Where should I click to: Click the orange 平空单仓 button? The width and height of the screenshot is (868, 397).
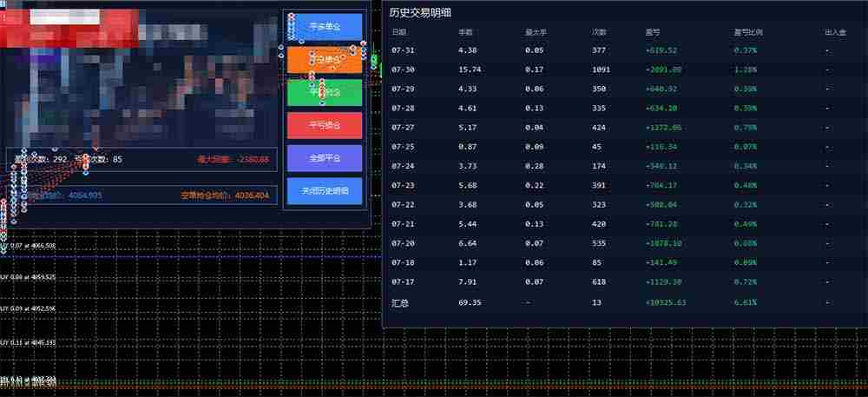click(325, 59)
